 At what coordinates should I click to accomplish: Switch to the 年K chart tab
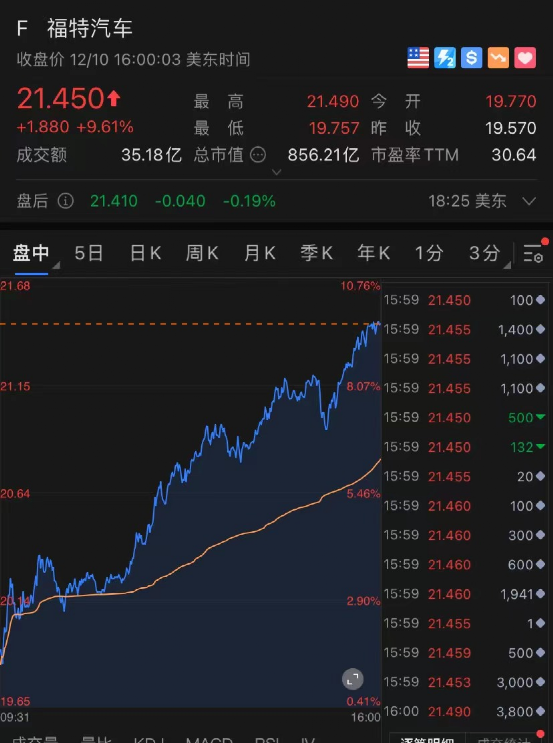coord(373,254)
